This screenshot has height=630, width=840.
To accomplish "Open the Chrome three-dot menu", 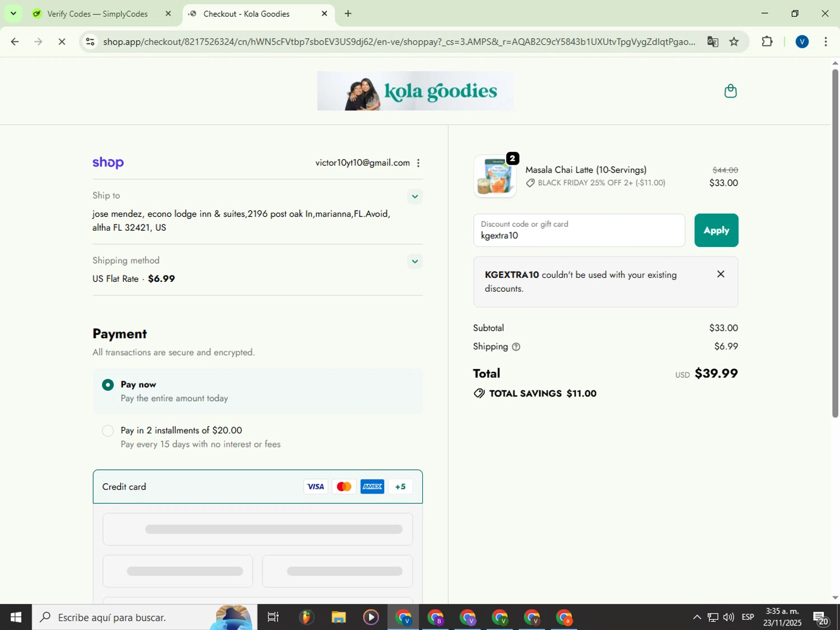I will coord(825,41).
